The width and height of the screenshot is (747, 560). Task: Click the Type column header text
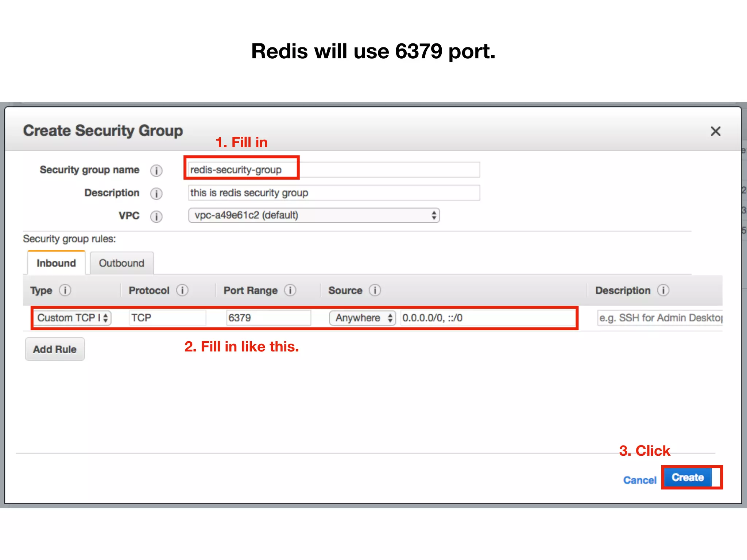(41, 291)
